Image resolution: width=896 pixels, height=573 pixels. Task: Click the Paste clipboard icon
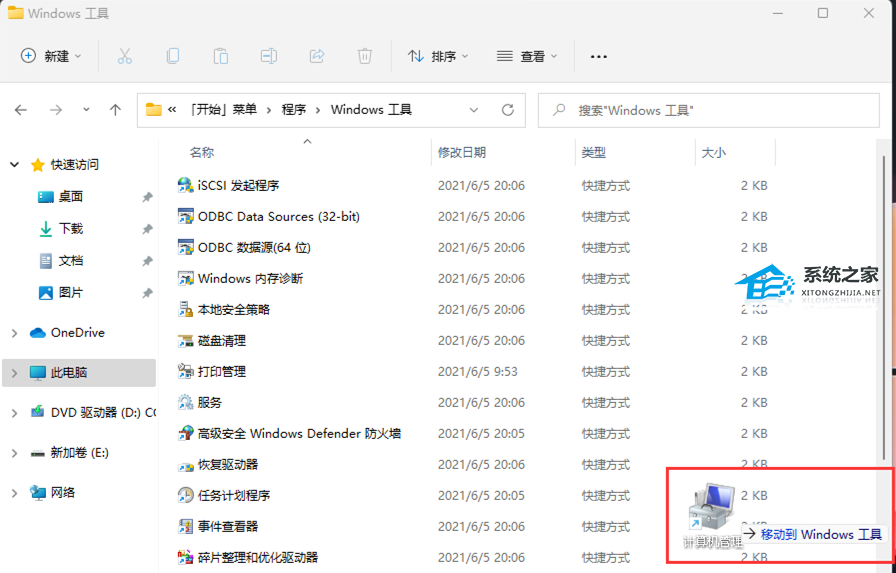coord(221,56)
